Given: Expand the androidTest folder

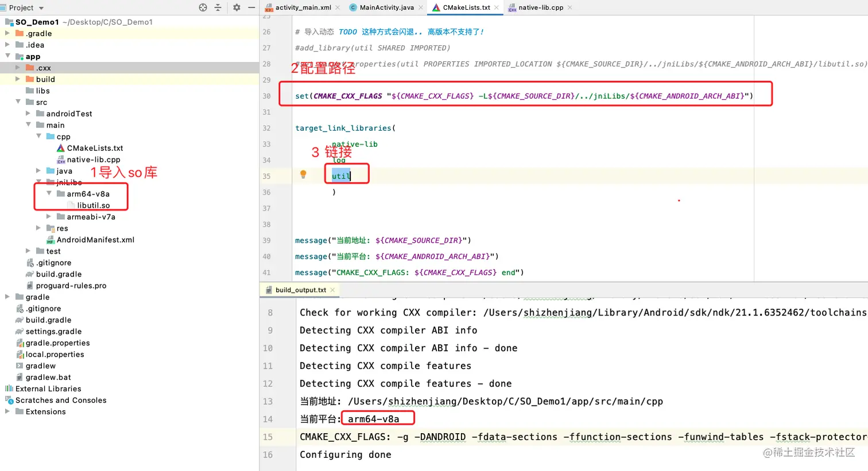Looking at the screenshot, I should tap(28, 114).
